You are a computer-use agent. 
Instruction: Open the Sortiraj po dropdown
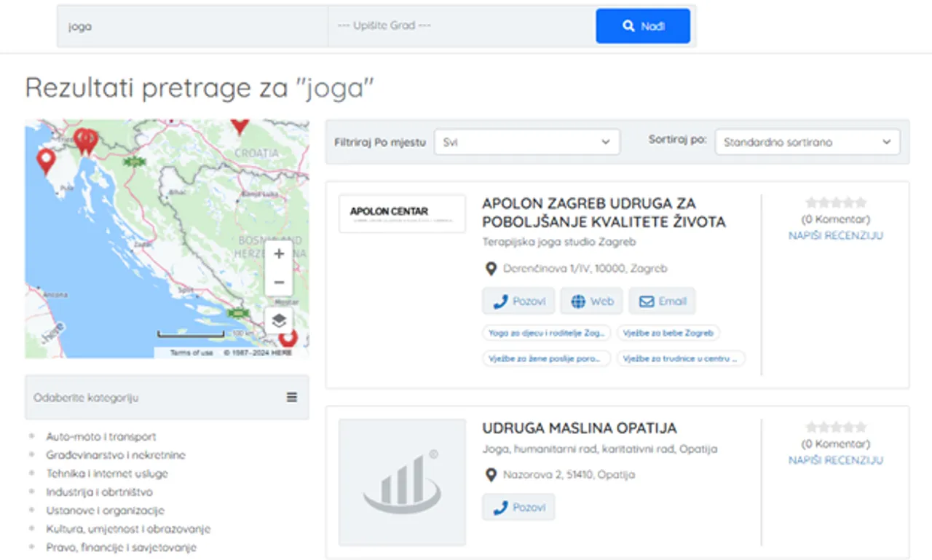(807, 142)
